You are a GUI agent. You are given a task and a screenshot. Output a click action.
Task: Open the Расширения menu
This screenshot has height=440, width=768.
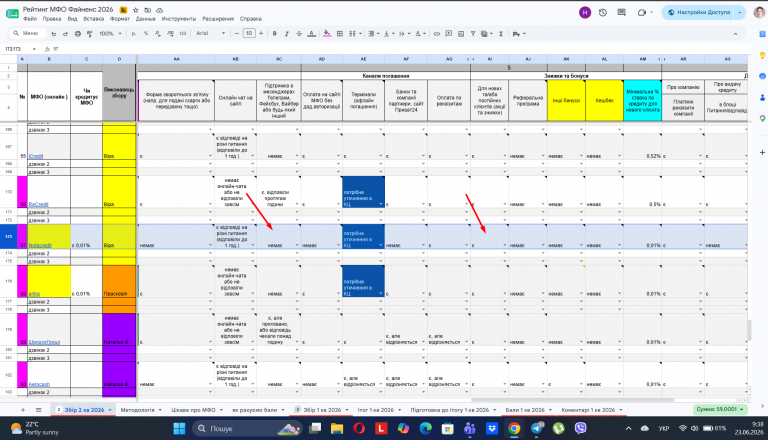click(x=218, y=19)
